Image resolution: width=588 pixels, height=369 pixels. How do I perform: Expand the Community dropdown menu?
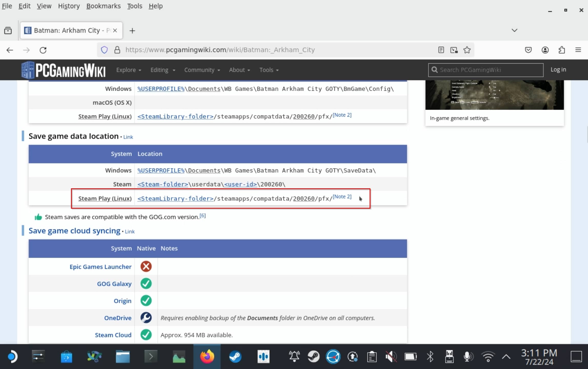(202, 70)
